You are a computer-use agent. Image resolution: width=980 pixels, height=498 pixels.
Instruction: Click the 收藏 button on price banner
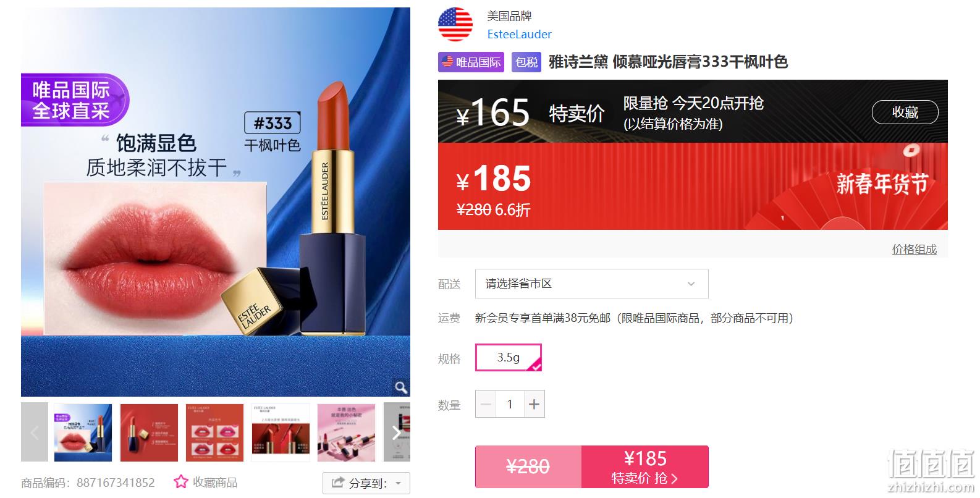(905, 112)
